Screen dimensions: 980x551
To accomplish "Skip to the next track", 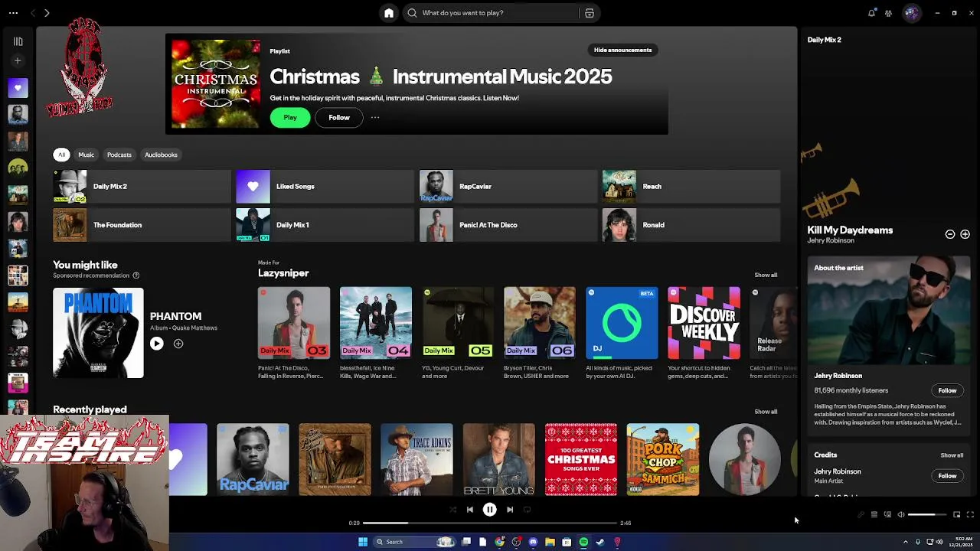I will (x=510, y=510).
